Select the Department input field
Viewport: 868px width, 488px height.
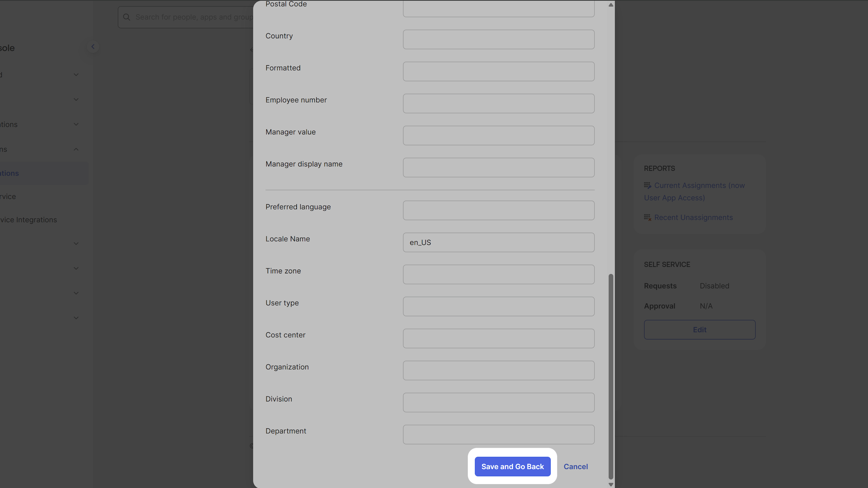499,434
